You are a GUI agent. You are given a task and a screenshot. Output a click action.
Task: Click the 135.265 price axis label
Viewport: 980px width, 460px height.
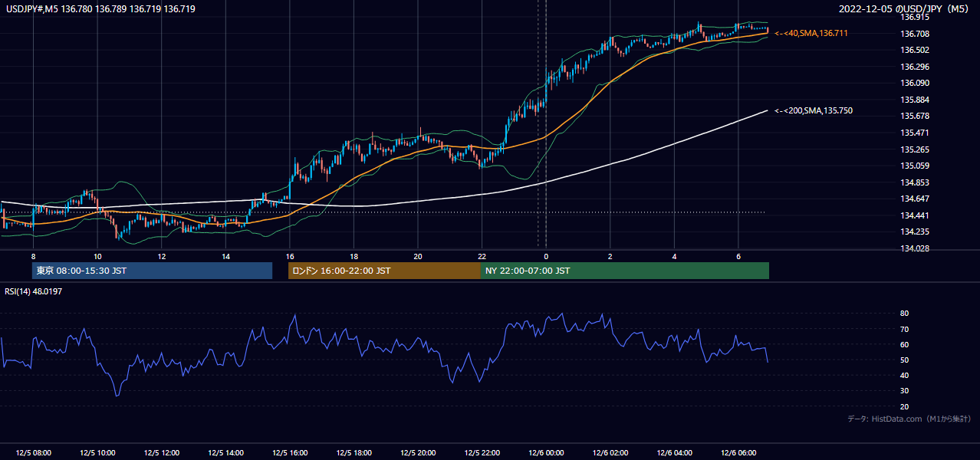(915, 149)
